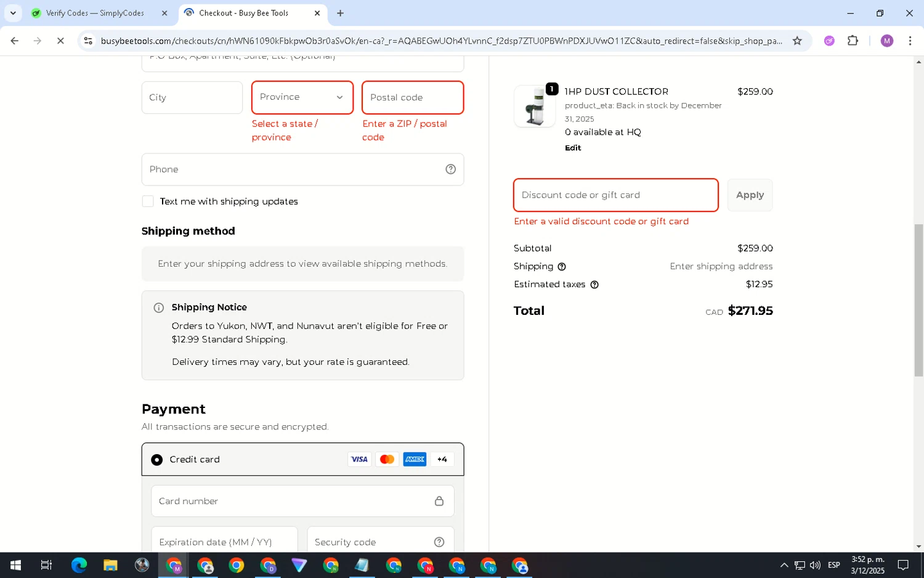Click the browser address bar URL

click(441, 41)
